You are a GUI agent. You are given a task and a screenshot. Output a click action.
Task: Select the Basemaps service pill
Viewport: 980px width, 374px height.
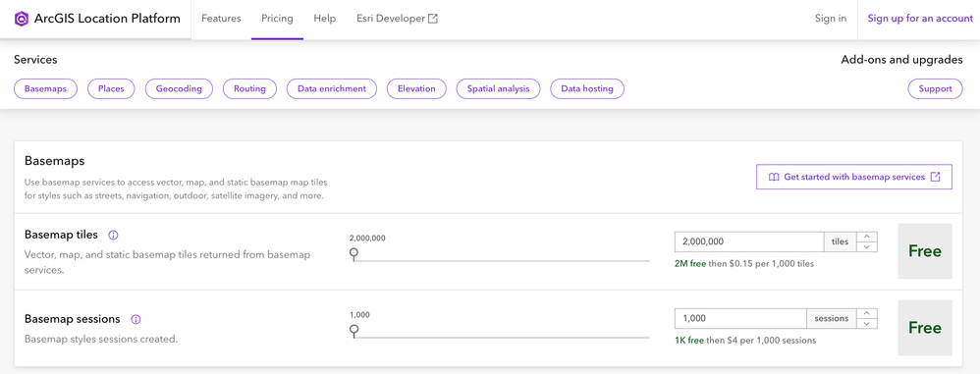point(45,88)
